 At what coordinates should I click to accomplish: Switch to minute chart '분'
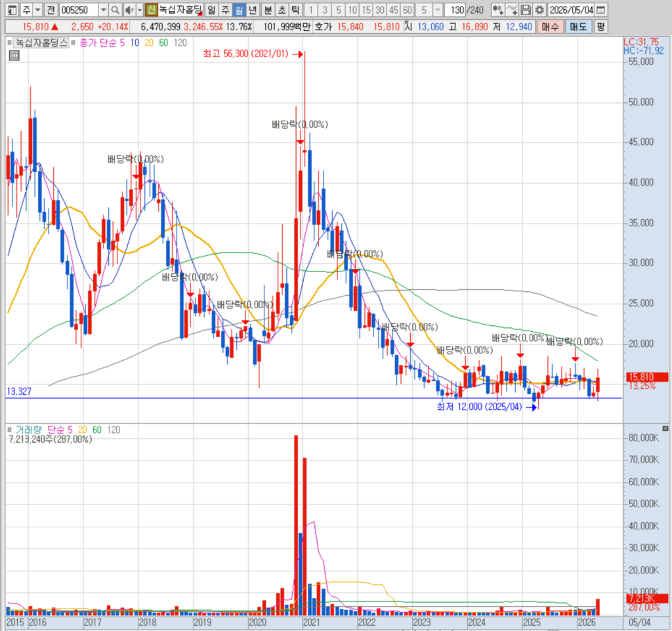[268, 10]
